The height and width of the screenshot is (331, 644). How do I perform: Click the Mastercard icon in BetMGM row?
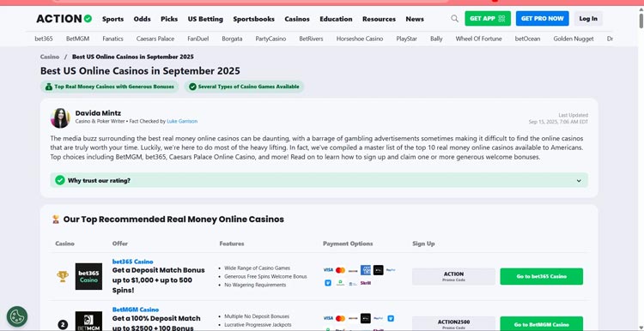click(341, 318)
